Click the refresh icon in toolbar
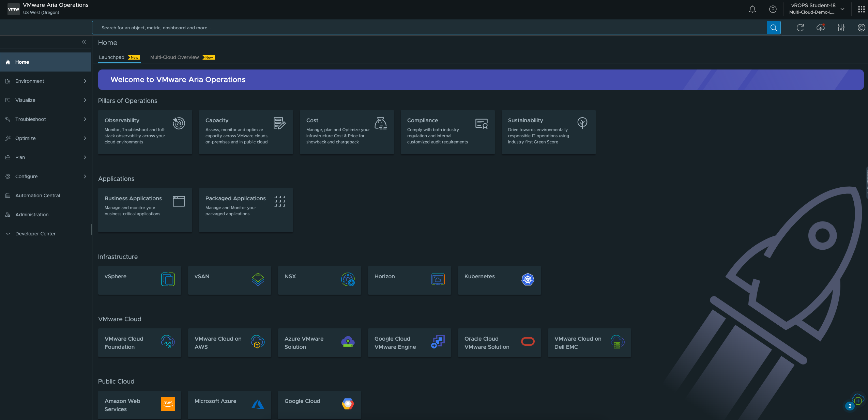Image resolution: width=868 pixels, height=420 pixels. (800, 28)
